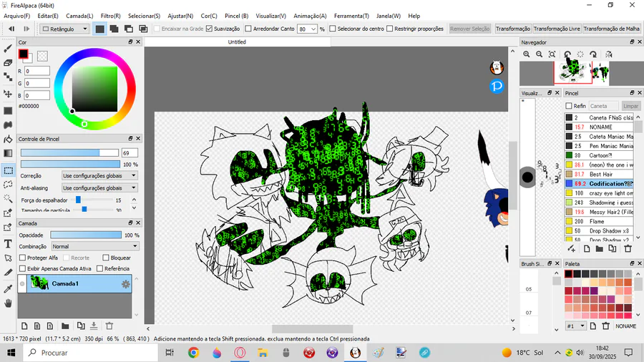644x362 pixels.
Task: Delete the selected layer
Action: (x=109, y=326)
